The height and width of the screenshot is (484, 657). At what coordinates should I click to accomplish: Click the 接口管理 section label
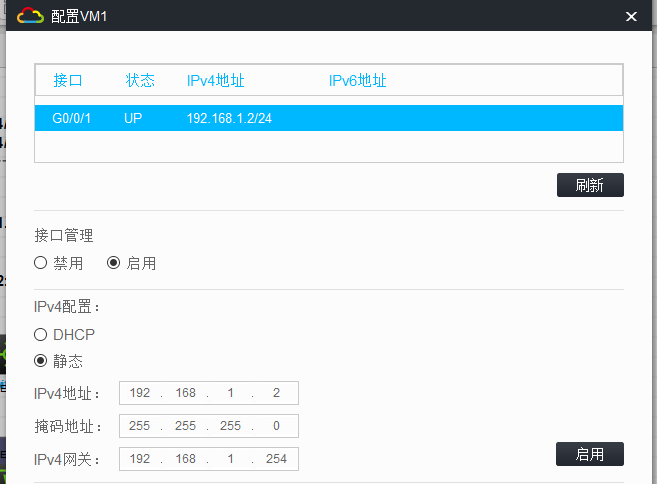pos(64,235)
